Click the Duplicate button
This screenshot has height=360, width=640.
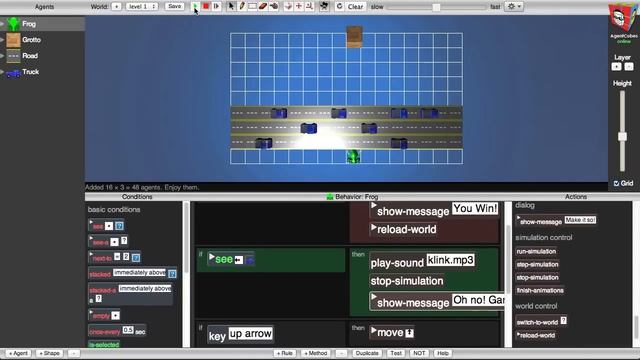367,353
